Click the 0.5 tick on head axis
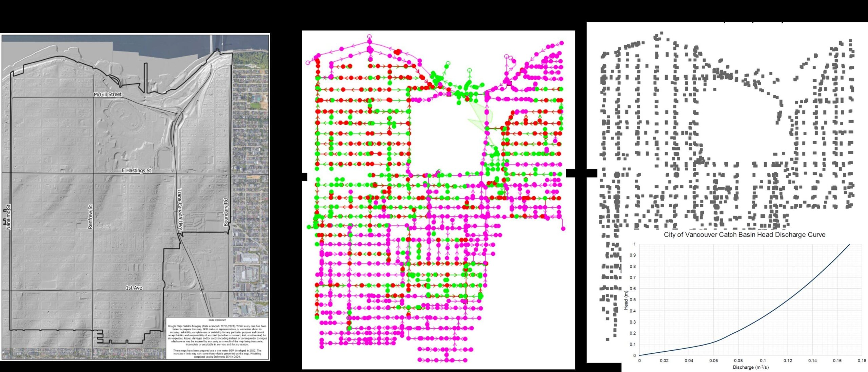This screenshot has height=372, width=868. pyautogui.click(x=633, y=299)
